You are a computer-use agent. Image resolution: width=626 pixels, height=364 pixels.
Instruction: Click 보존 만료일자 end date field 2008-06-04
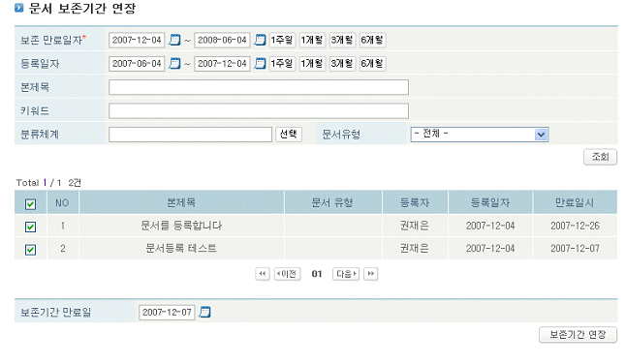coord(222,40)
